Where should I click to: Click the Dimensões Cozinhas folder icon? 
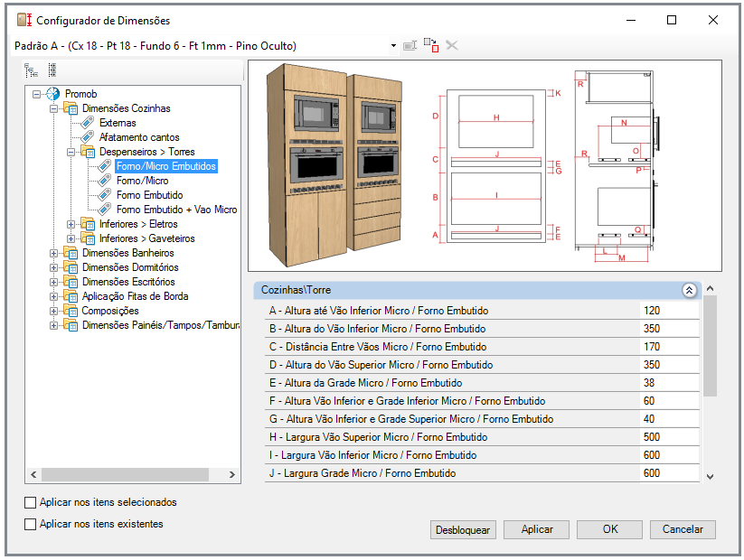click(71, 108)
